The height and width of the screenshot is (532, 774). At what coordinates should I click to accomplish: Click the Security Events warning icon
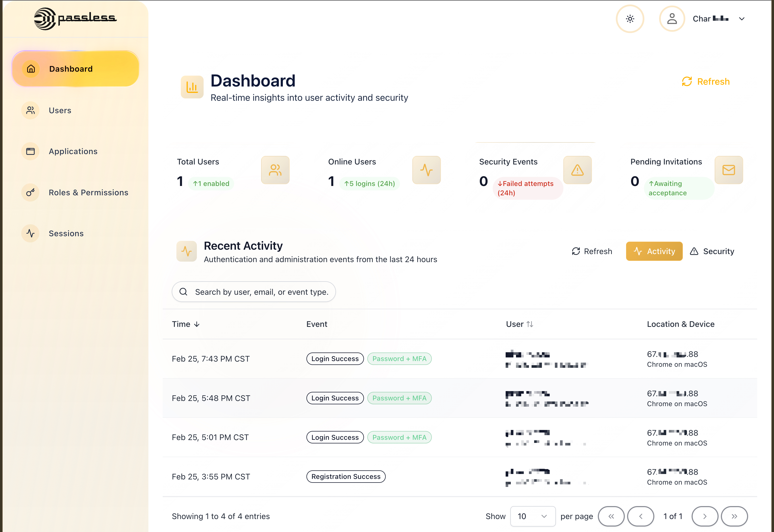coord(577,170)
